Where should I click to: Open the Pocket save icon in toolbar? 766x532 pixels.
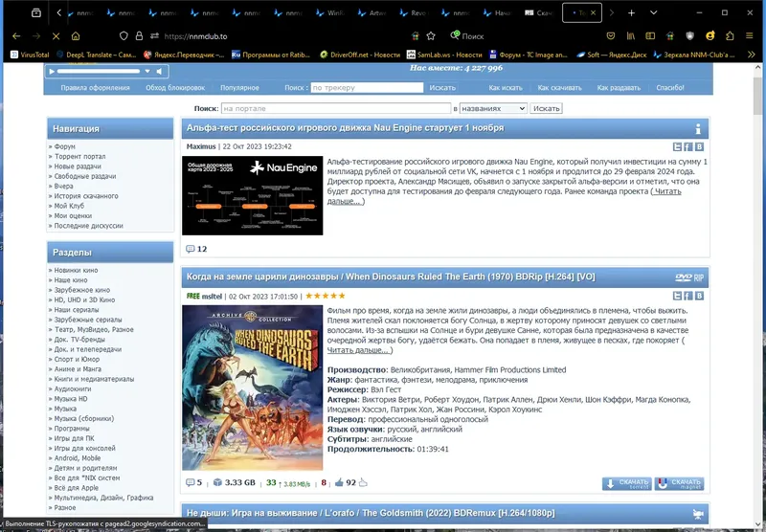610,36
